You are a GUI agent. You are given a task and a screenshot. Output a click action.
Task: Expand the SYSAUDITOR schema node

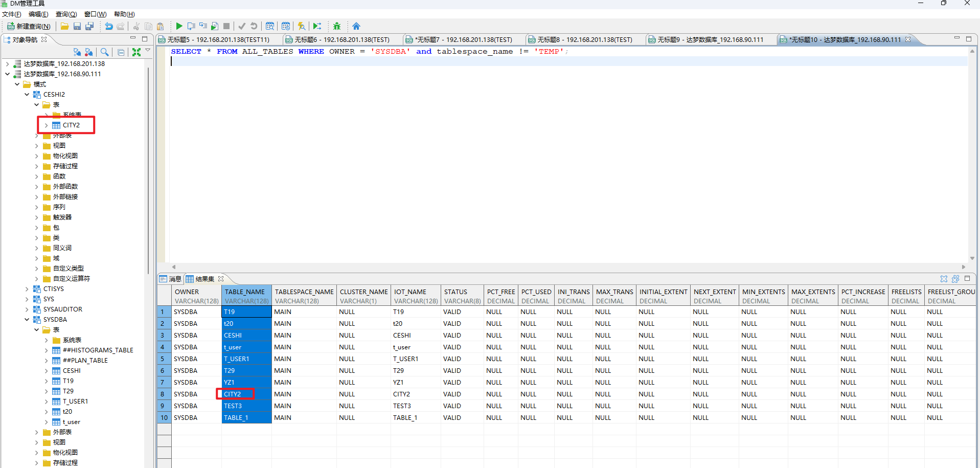27,309
